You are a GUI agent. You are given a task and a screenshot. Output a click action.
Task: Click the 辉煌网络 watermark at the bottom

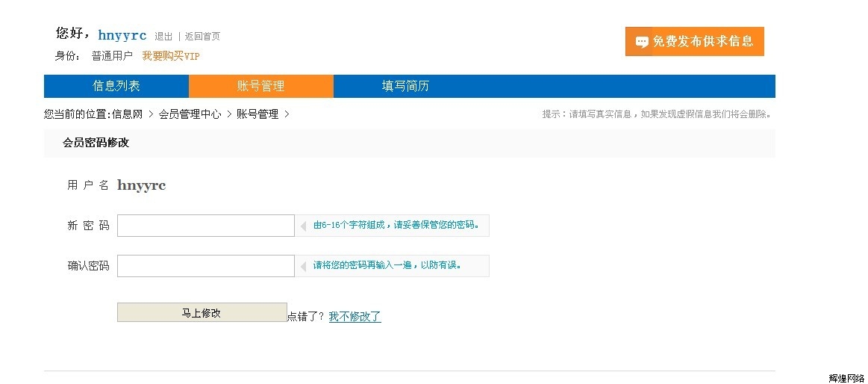[846, 378]
